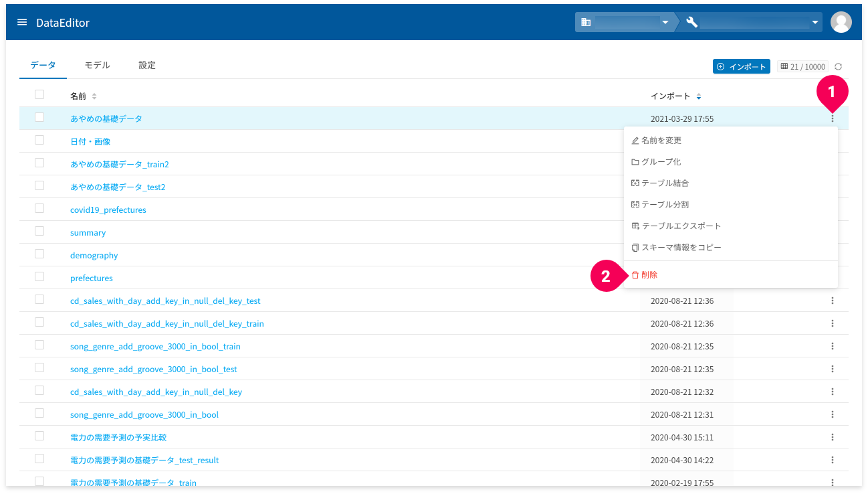Open the prefectures table link
The width and height of the screenshot is (868, 494).
[92, 278]
